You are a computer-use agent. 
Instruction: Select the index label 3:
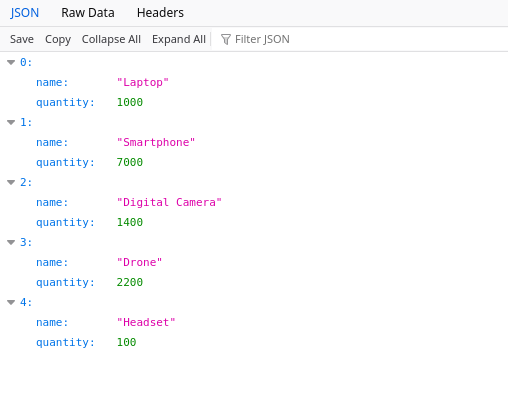26,242
